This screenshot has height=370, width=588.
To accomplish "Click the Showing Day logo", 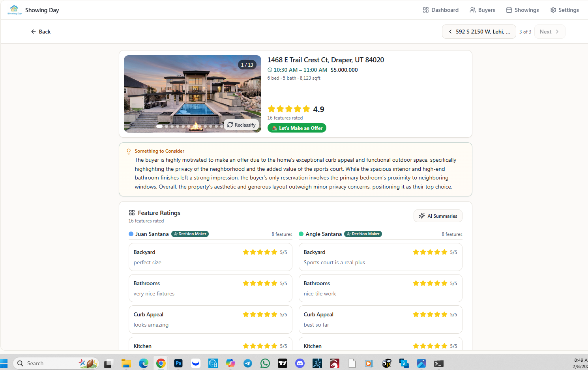I will click(14, 10).
